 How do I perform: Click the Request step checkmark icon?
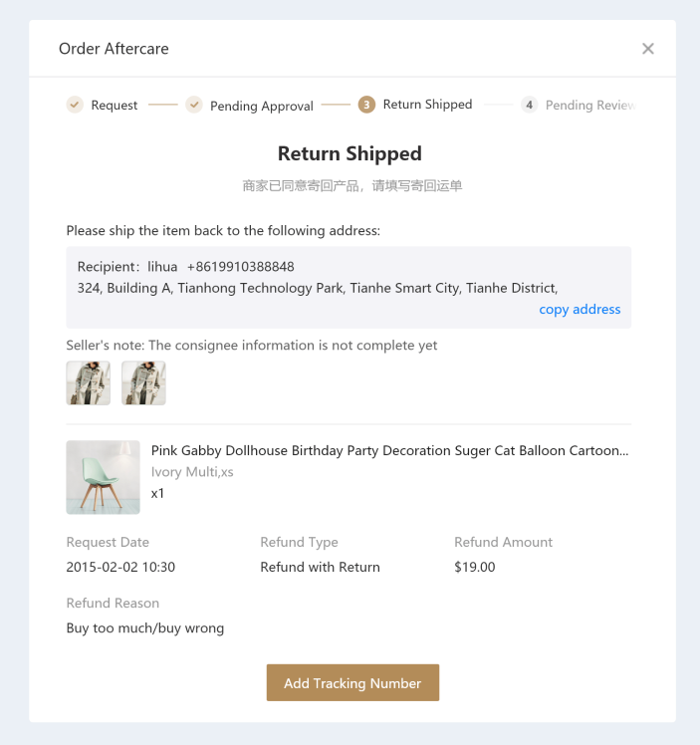tap(75, 105)
